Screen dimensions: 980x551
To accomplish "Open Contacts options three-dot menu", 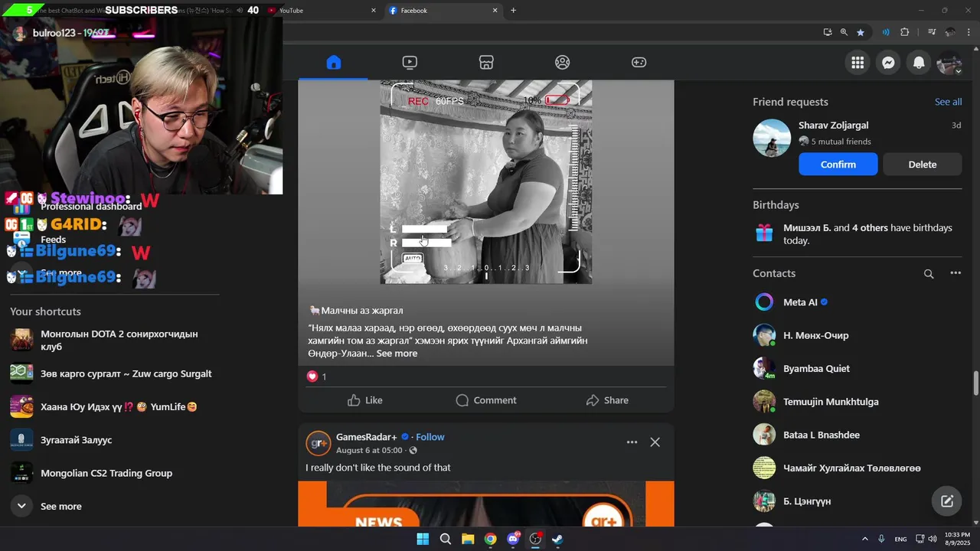I will [x=955, y=273].
